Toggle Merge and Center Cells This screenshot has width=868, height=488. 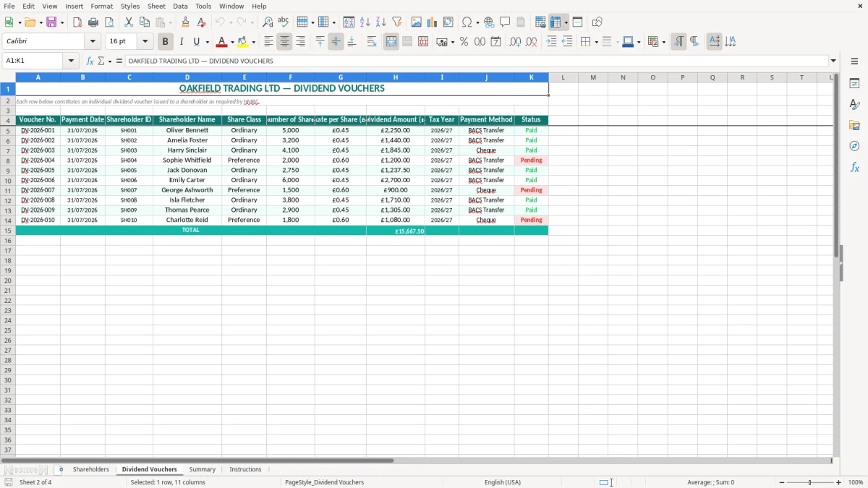[x=391, y=42]
